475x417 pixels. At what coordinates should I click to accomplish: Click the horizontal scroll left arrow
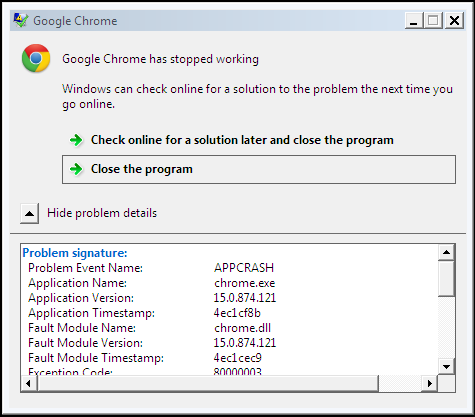click(29, 384)
